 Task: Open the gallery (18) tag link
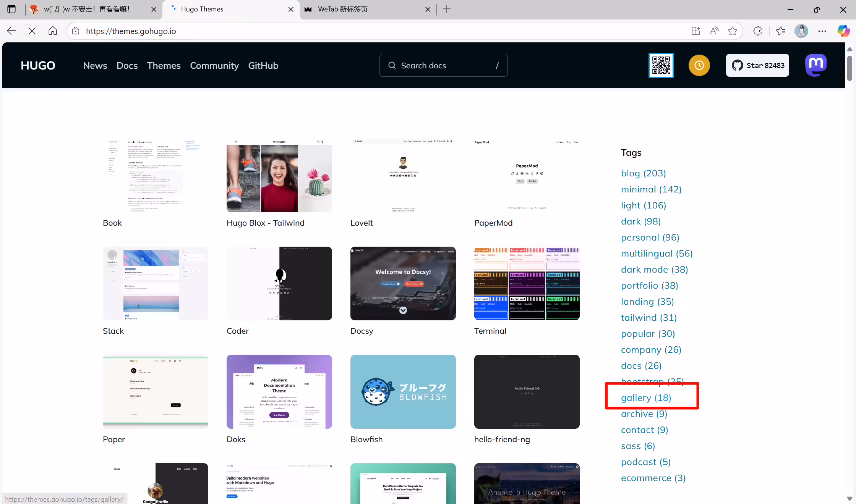646,398
